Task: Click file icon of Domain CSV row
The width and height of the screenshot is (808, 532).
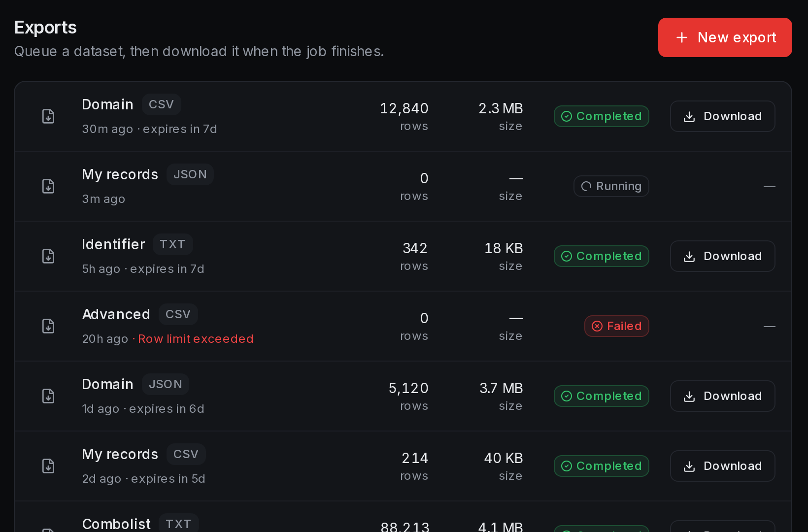Action: point(48,116)
